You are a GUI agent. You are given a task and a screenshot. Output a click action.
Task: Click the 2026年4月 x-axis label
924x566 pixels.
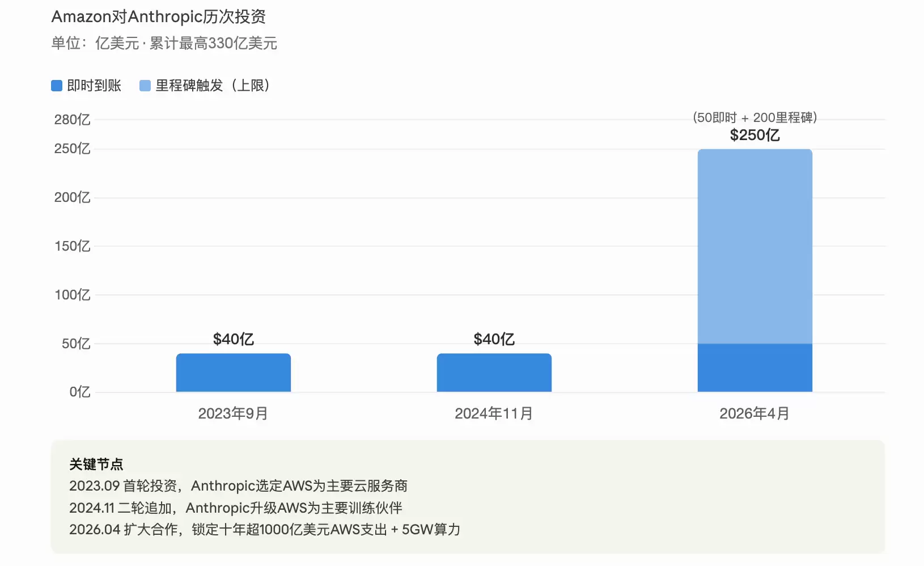pyautogui.click(x=755, y=413)
